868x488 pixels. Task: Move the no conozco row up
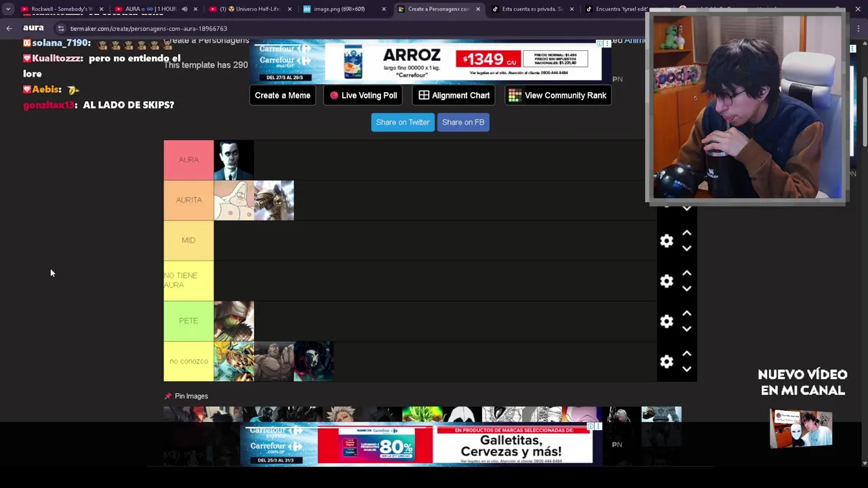(x=686, y=353)
